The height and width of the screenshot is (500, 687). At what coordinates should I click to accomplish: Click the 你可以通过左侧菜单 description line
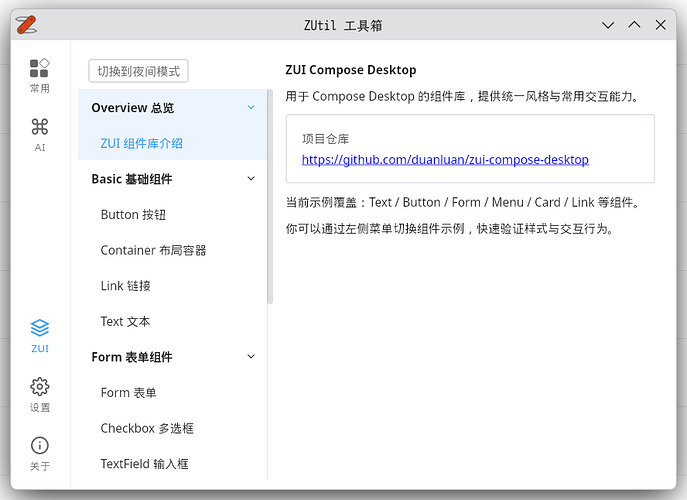point(450,229)
